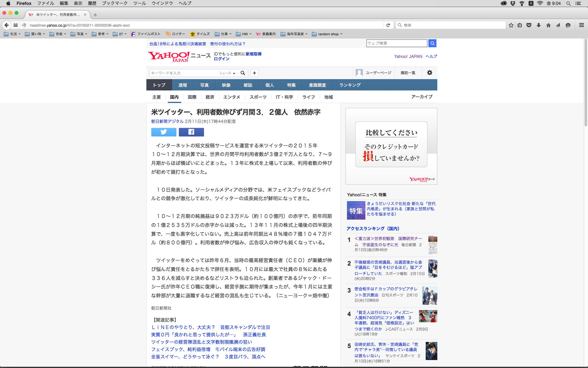Viewport: 588px width, 368px height.
Task: Go to Firefox home icon
Action: 548,25
